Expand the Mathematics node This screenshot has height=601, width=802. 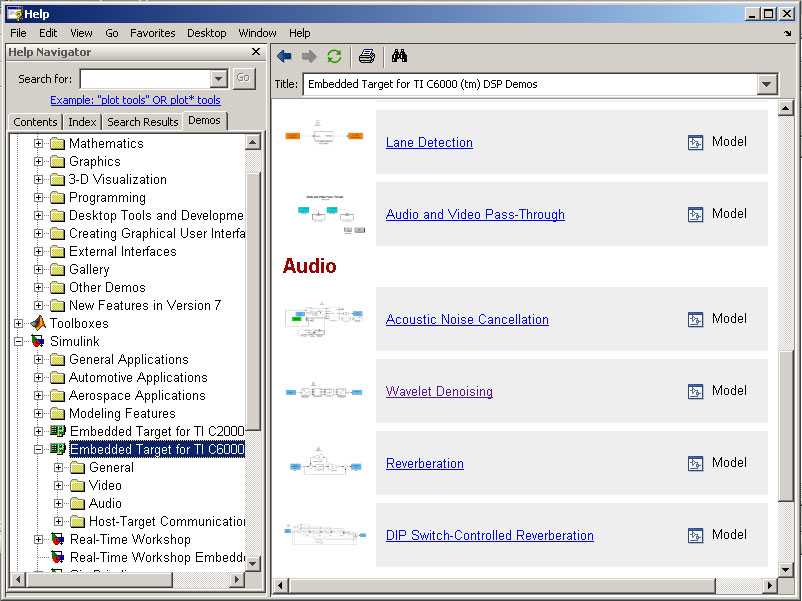(x=38, y=143)
